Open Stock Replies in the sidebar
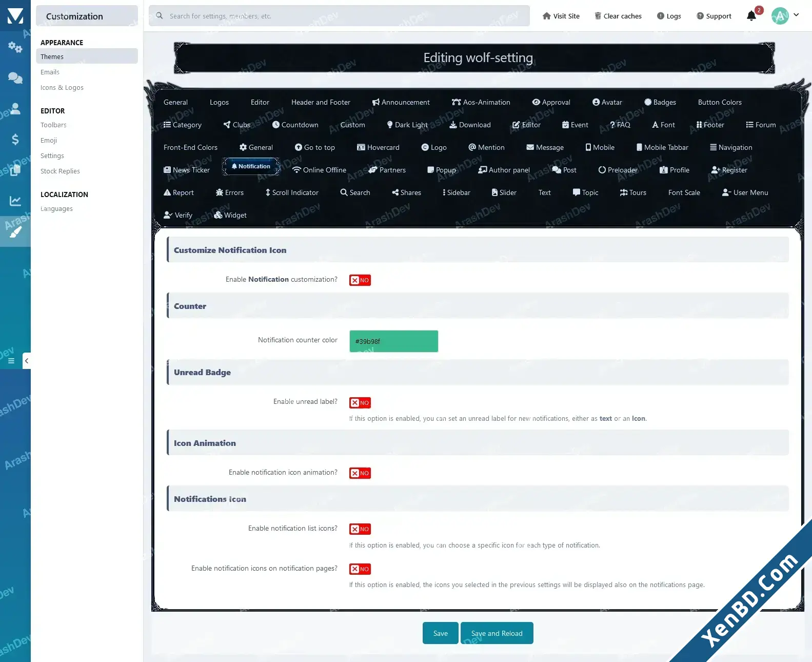This screenshot has width=812, height=662. click(60, 171)
